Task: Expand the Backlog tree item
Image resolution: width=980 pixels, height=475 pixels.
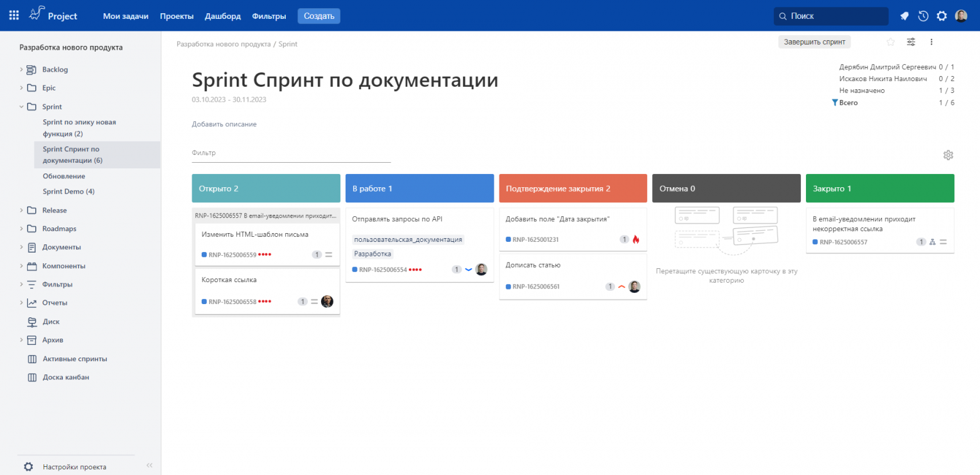Action: pos(21,70)
